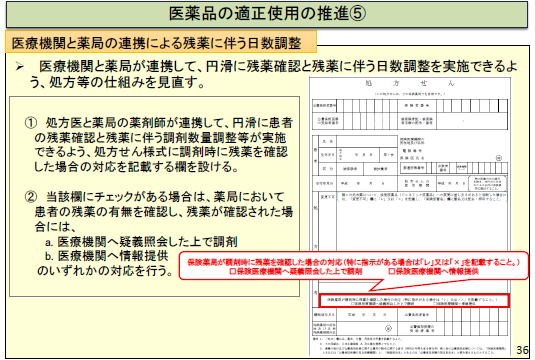Click the 印 seal mark beside the doctor name field

[498, 158]
